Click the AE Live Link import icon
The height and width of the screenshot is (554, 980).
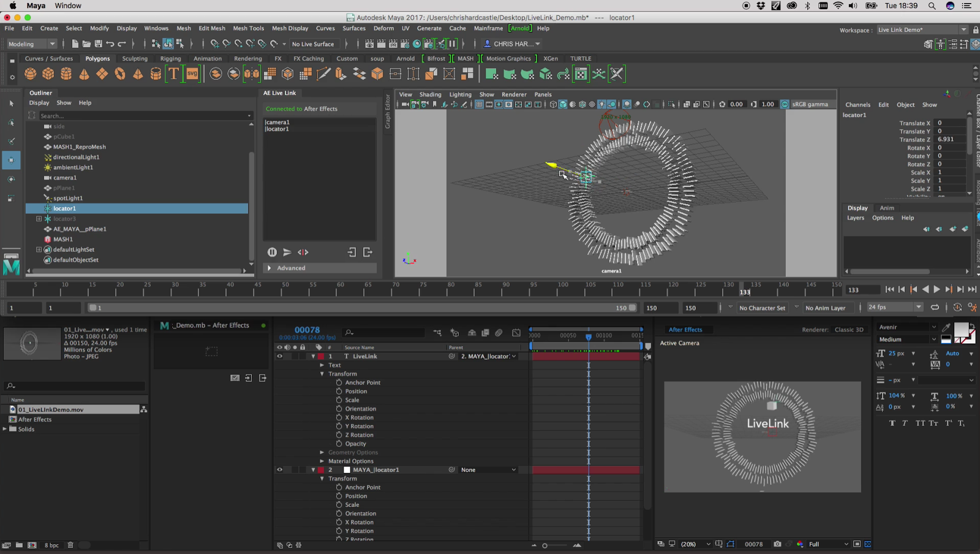coord(352,252)
